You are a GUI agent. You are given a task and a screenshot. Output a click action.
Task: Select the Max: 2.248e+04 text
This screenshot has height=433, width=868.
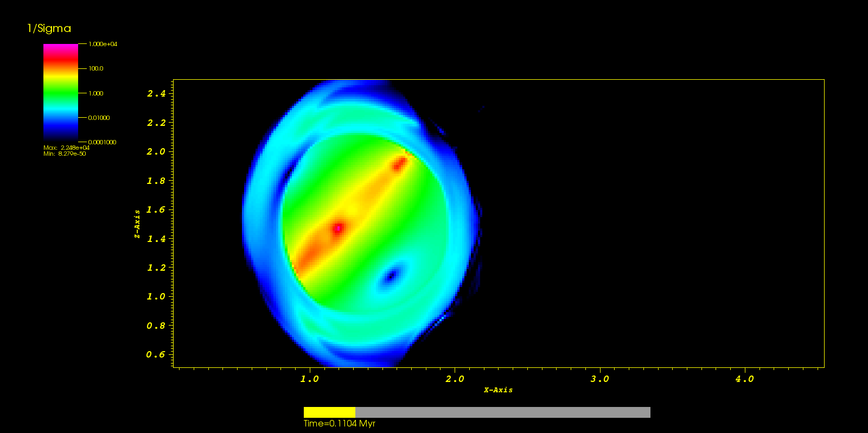pos(66,148)
